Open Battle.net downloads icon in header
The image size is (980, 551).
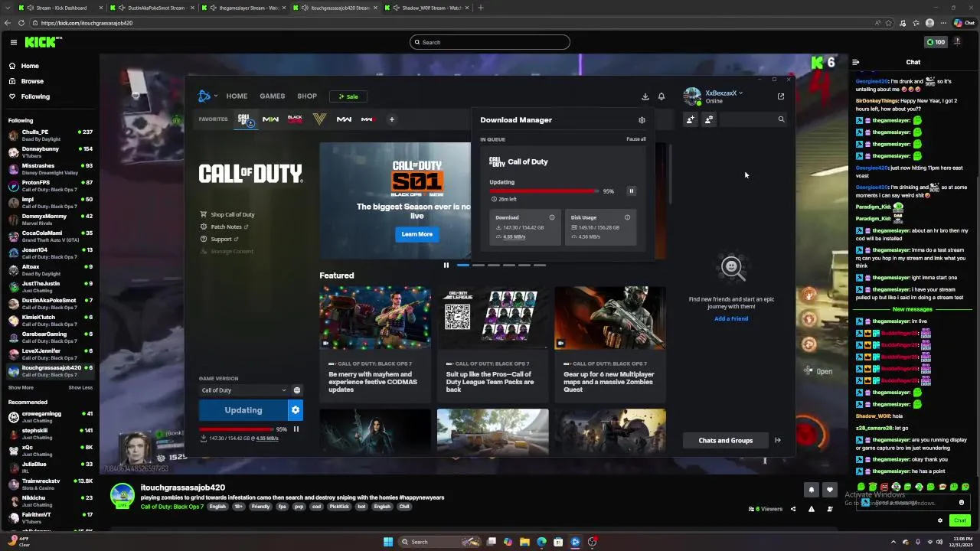click(645, 96)
